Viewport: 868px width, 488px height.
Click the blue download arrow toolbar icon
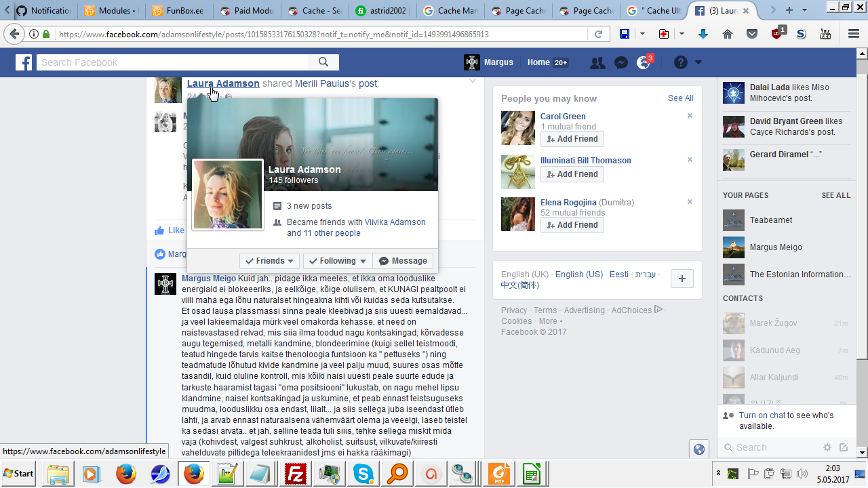click(x=703, y=34)
